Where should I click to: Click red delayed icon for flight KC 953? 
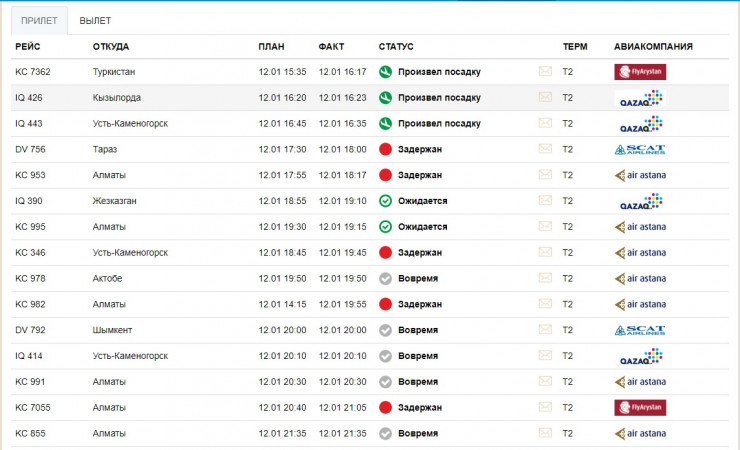[385, 175]
